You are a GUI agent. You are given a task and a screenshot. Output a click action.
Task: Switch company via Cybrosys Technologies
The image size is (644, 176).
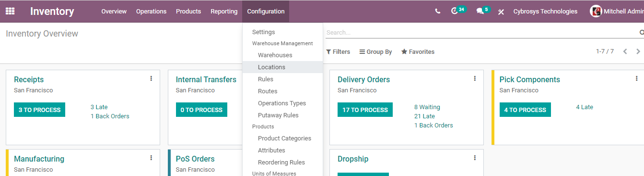545,11
